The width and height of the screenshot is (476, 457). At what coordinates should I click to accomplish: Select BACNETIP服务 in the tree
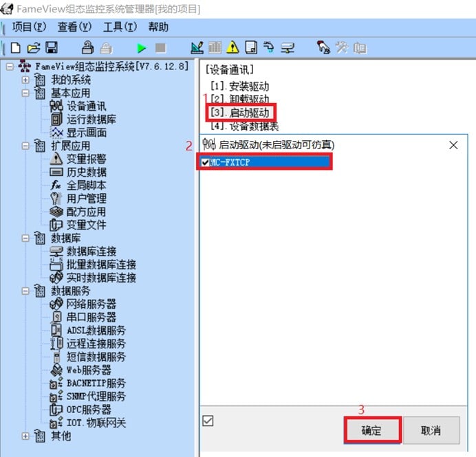point(96,383)
